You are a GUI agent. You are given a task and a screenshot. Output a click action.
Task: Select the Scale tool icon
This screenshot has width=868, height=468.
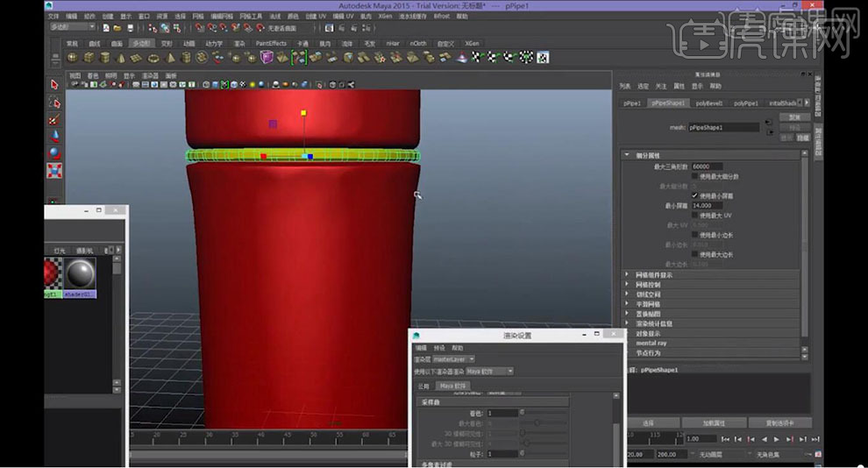[54, 170]
